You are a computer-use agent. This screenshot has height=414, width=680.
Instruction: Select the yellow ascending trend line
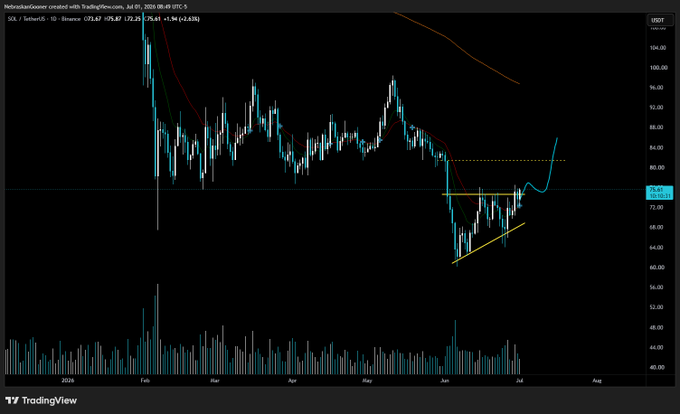click(489, 243)
